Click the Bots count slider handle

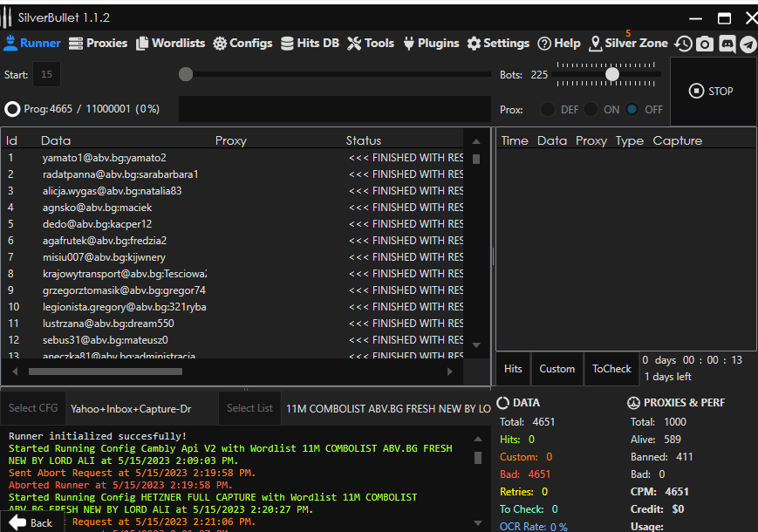click(x=612, y=75)
